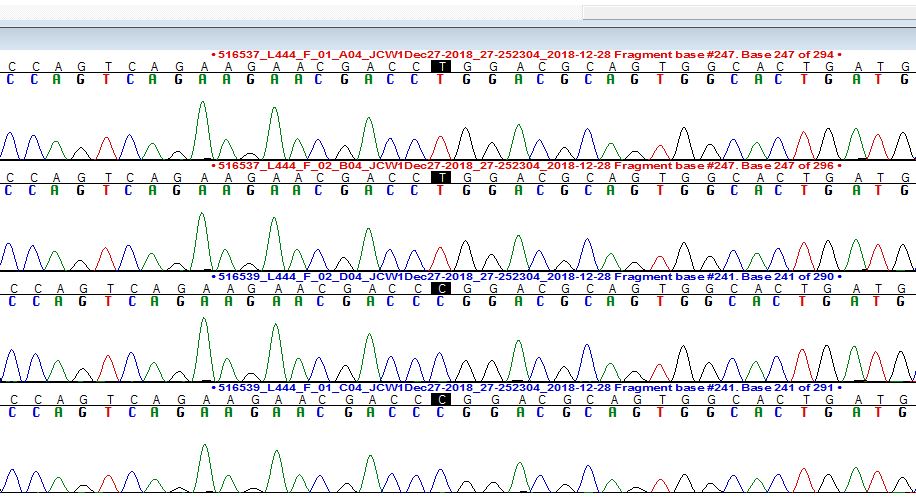Click red T peak below highlighted base in A04
The image size is (916, 500).
[x=440, y=143]
